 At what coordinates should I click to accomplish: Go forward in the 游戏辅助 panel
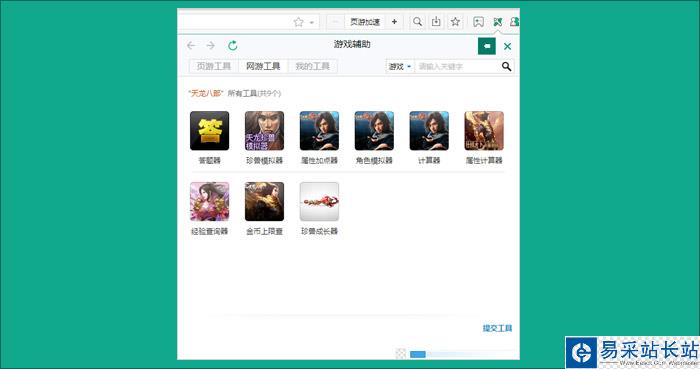[x=211, y=46]
